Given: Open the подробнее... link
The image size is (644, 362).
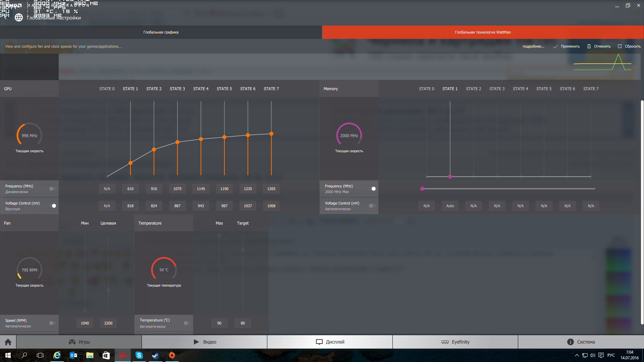Looking at the screenshot, I should point(533,46).
